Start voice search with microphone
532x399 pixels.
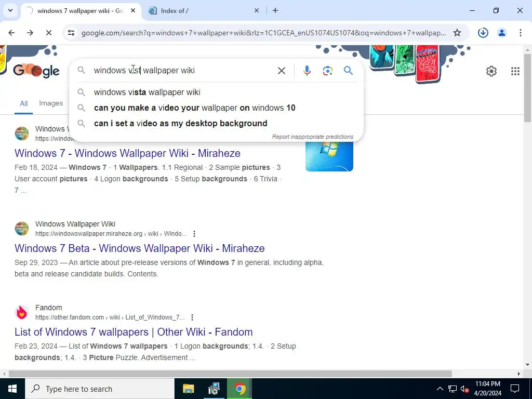pyautogui.click(x=307, y=71)
